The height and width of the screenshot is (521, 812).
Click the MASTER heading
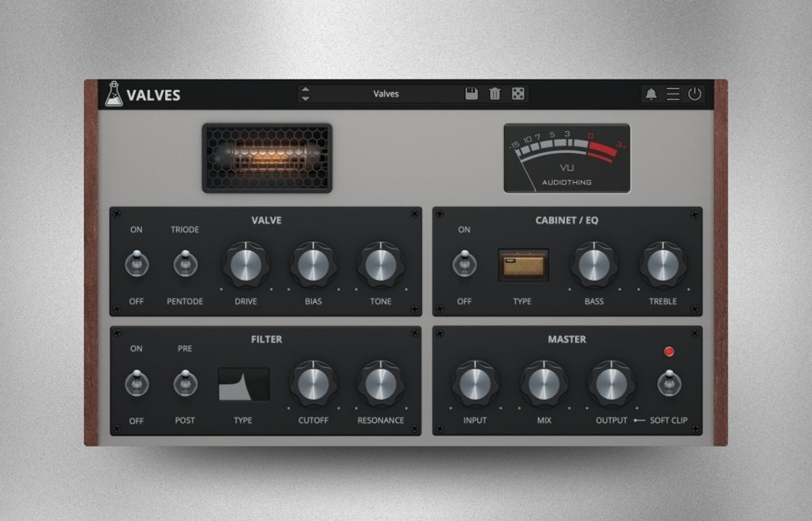[x=567, y=339]
